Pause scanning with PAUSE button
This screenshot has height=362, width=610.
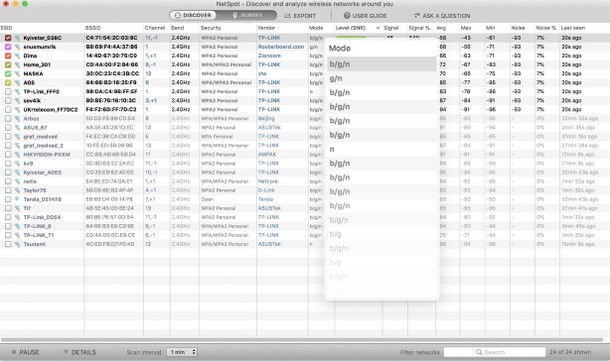point(25,352)
